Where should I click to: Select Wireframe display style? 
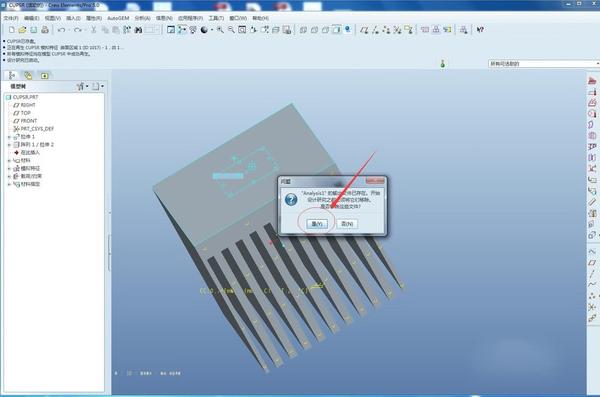(x=303, y=29)
